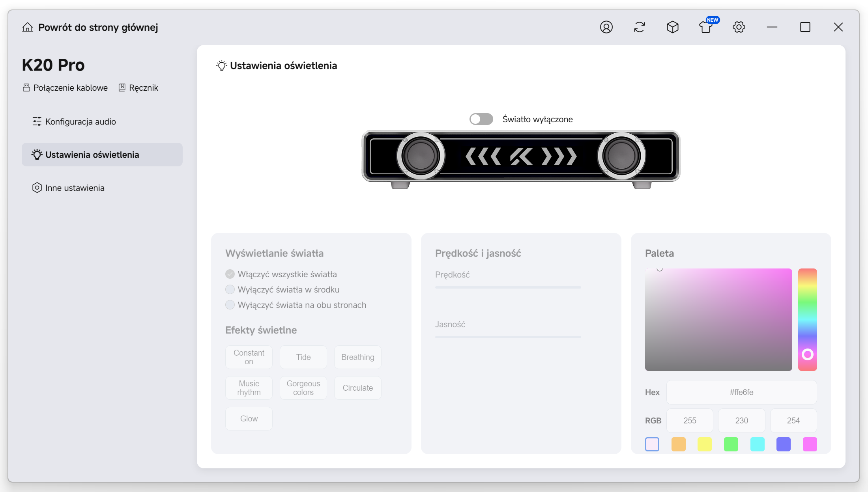Viewport: 868px width, 492px height.
Task: Click the Hex field showing #ffe6fe
Action: pos(742,392)
